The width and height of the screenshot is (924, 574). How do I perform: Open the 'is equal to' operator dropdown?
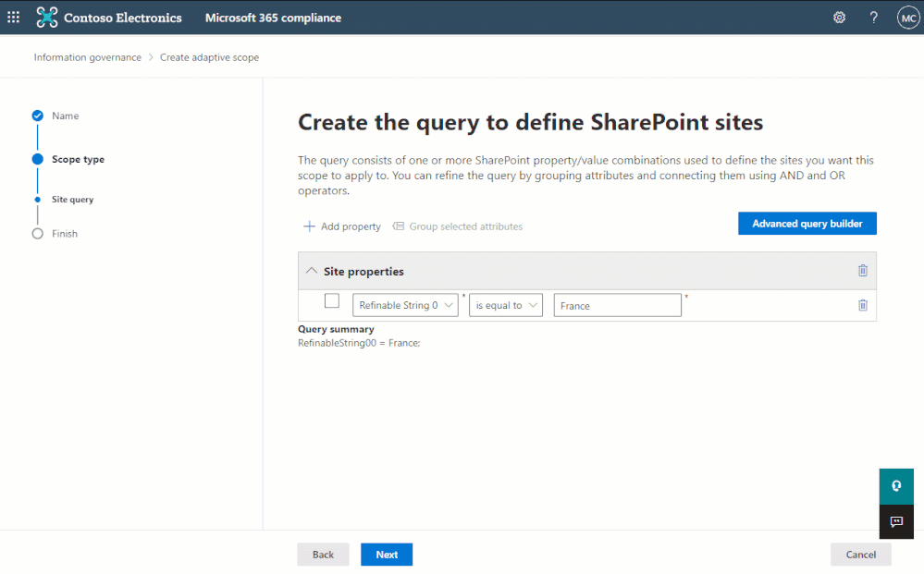(506, 305)
